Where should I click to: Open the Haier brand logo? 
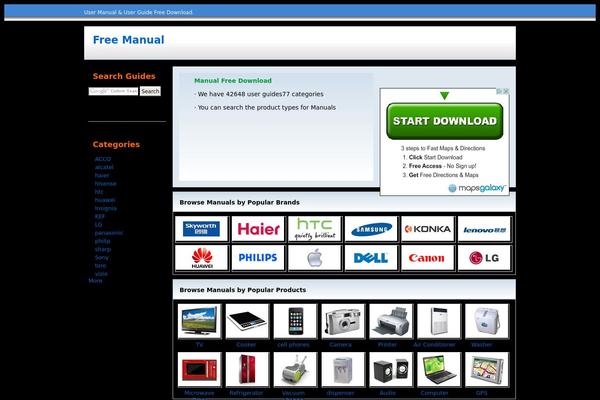point(258,229)
